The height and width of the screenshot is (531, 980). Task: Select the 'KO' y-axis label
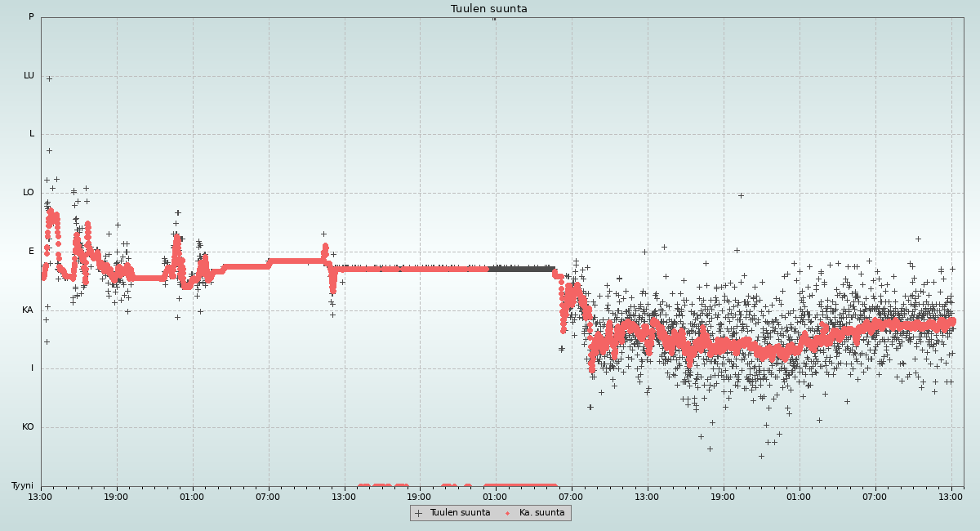(28, 427)
